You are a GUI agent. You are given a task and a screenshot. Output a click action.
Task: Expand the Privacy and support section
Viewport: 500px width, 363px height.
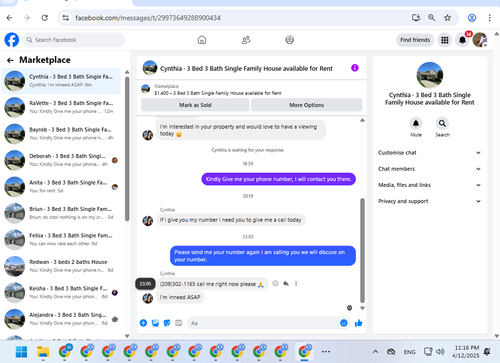[430, 201]
